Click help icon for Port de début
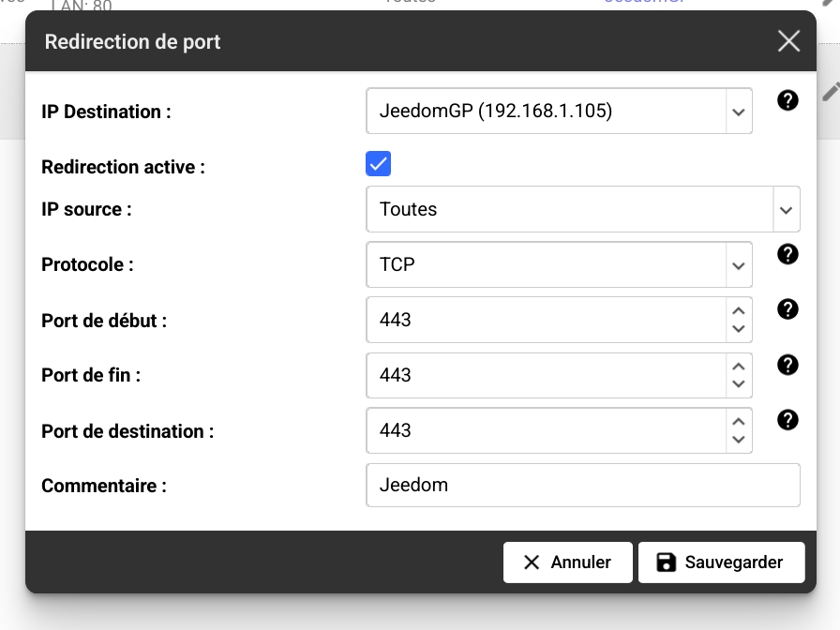The height and width of the screenshot is (630, 840). pos(787,309)
